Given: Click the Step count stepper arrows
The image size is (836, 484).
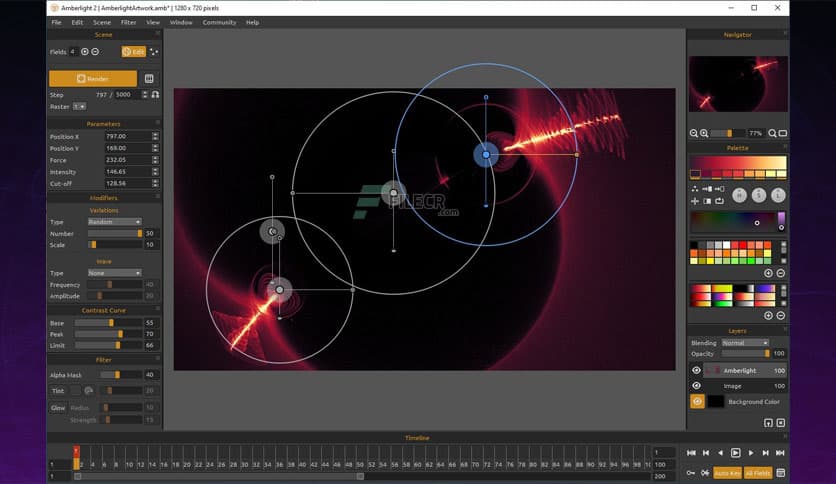Looking at the screenshot, I should click(144, 94).
